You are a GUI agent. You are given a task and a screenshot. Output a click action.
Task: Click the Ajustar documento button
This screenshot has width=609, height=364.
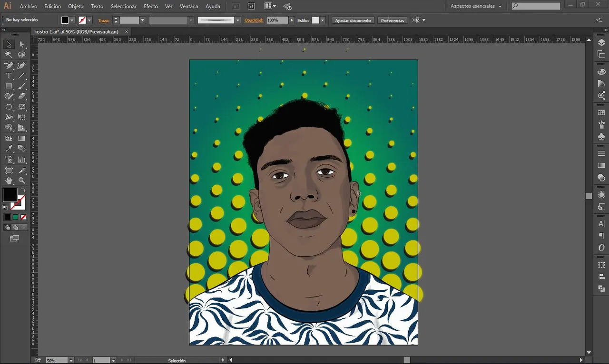coord(353,20)
